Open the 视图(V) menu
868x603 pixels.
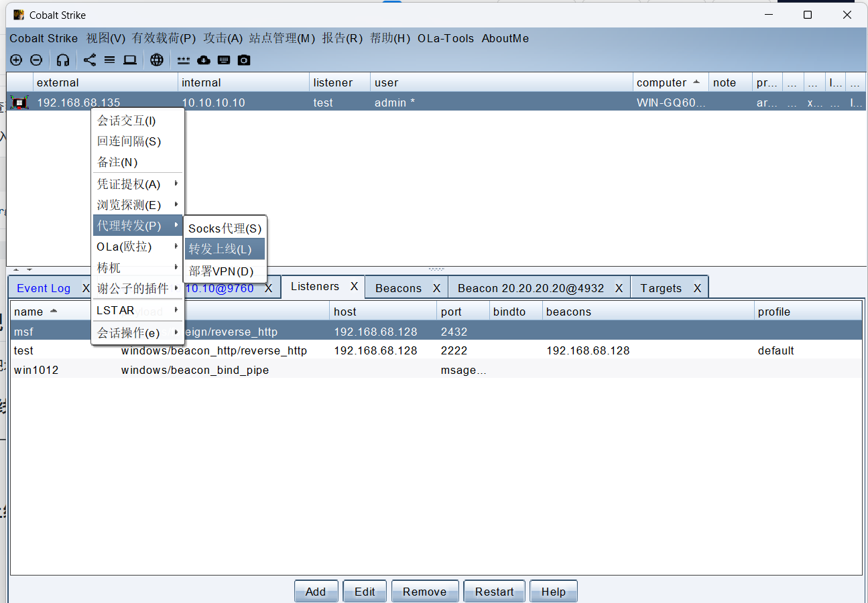pyautogui.click(x=106, y=38)
